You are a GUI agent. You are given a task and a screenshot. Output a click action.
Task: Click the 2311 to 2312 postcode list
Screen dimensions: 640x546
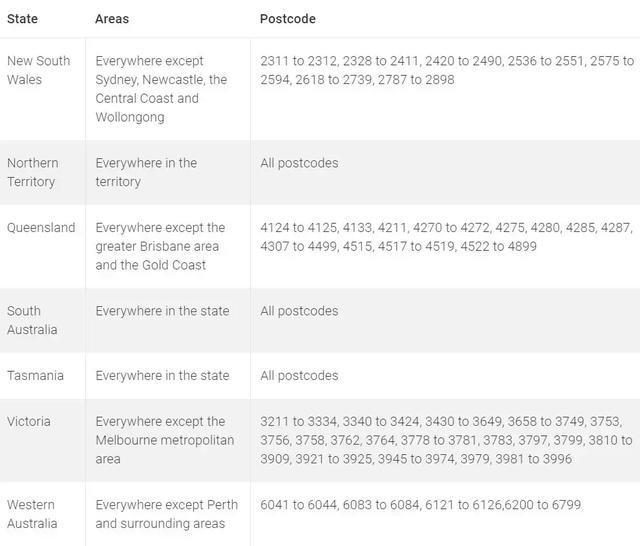click(446, 70)
